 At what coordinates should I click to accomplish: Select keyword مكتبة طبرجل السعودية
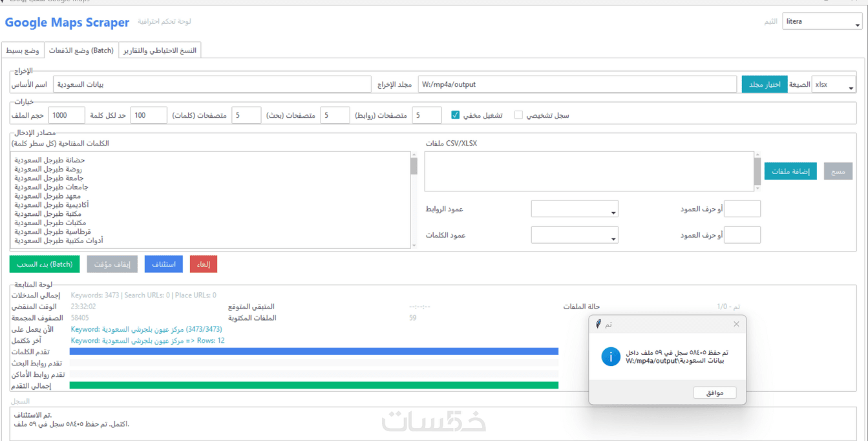pyautogui.click(x=48, y=214)
